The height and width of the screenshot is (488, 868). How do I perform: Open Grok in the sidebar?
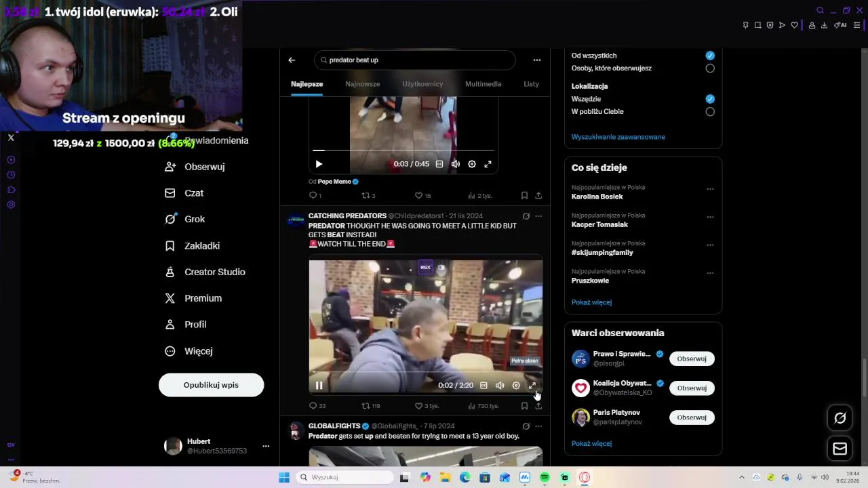pos(184,219)
